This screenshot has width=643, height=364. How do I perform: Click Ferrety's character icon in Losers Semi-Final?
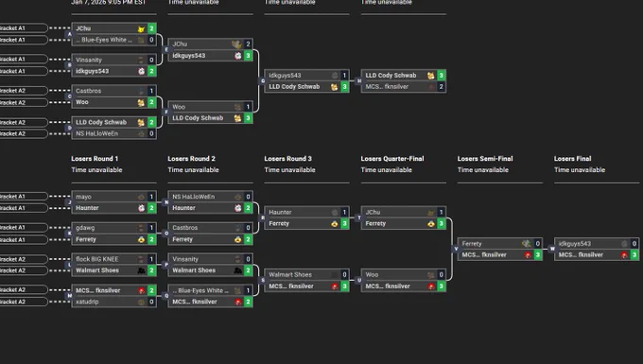pos(527,244)
